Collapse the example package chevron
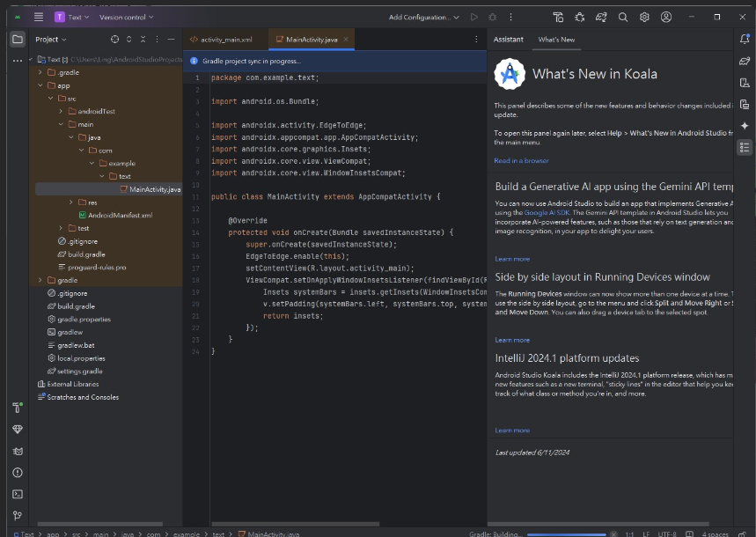756x537 pixels. pyautogui.click(x=92, y=163)
